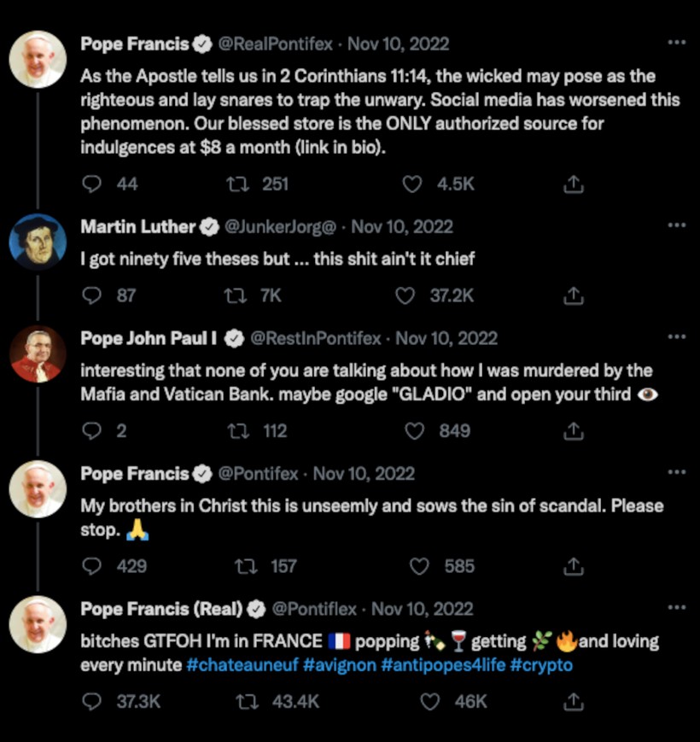Image resolution: width=700 pixels, height=742 pixels.
Task: Open more options on Martin Luther tweet
Action: pos(676,225)
